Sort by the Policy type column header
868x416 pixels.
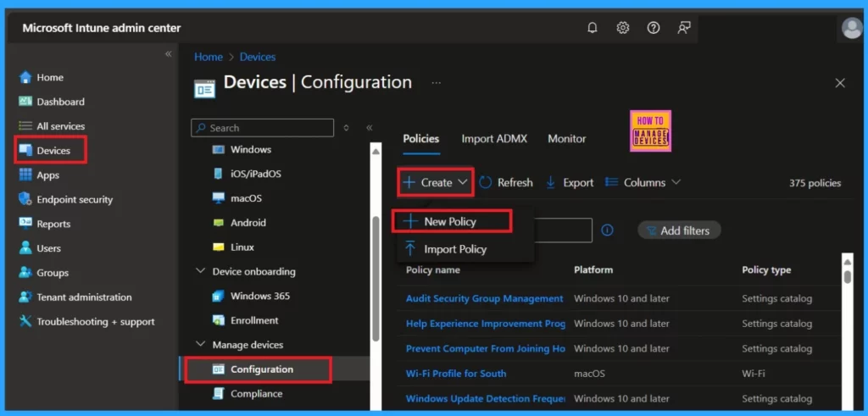(x=766, y=270)
